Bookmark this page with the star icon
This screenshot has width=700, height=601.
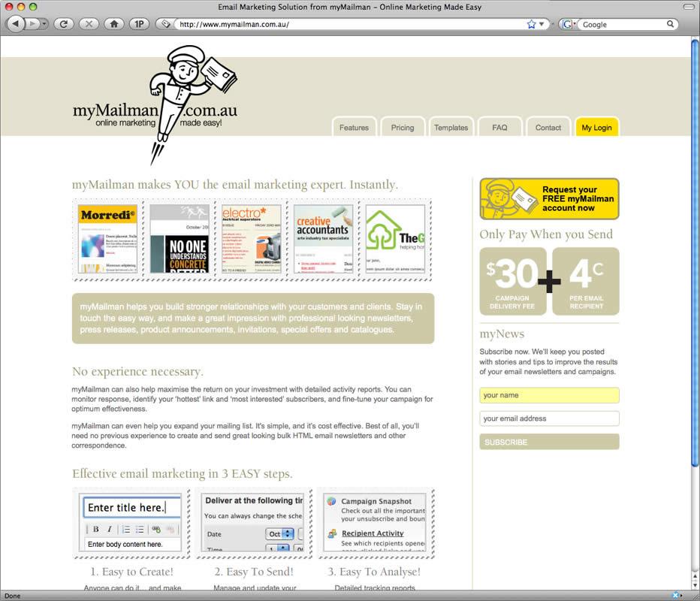(531, 24)
